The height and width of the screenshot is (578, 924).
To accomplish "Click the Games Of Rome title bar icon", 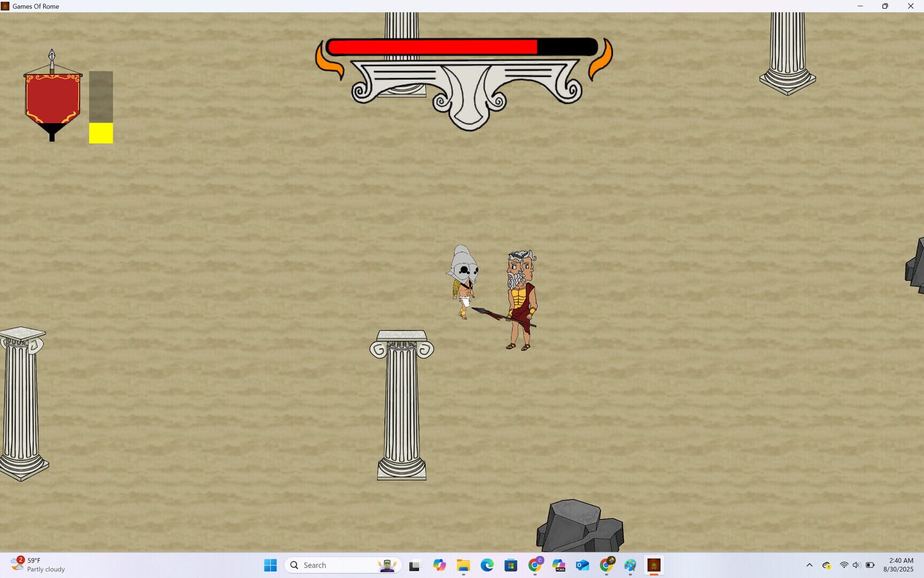I will point(5,6).
